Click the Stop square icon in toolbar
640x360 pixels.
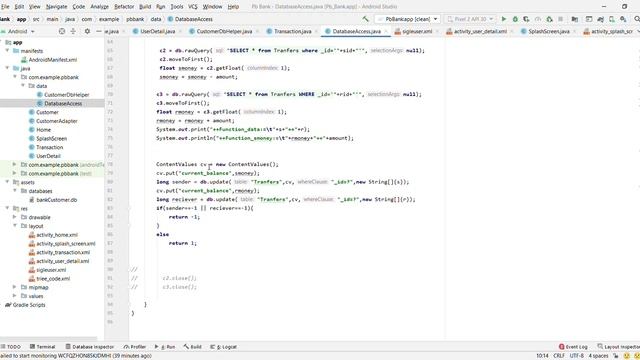point(560,19)
